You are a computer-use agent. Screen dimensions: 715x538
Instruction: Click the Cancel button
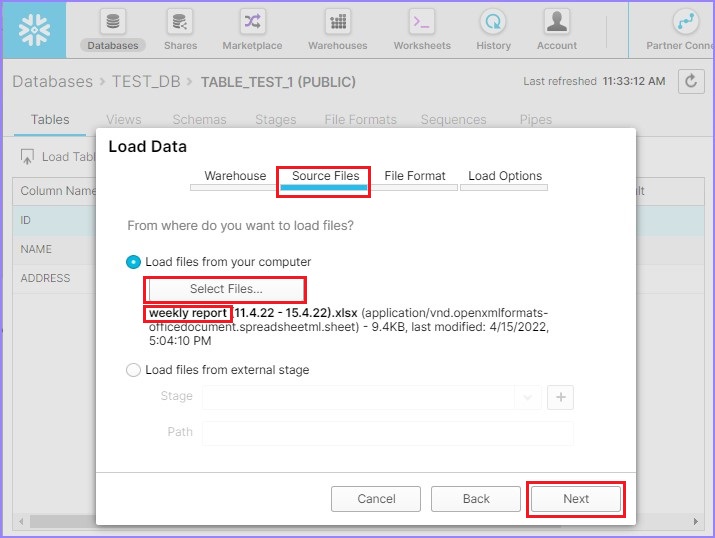(x=376, y=499)
